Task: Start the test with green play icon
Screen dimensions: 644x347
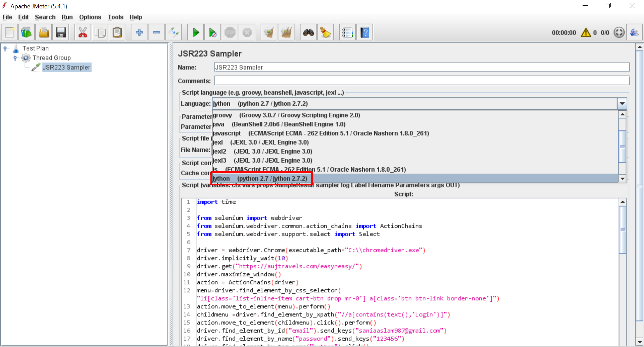Action: (x=196, y=33)
